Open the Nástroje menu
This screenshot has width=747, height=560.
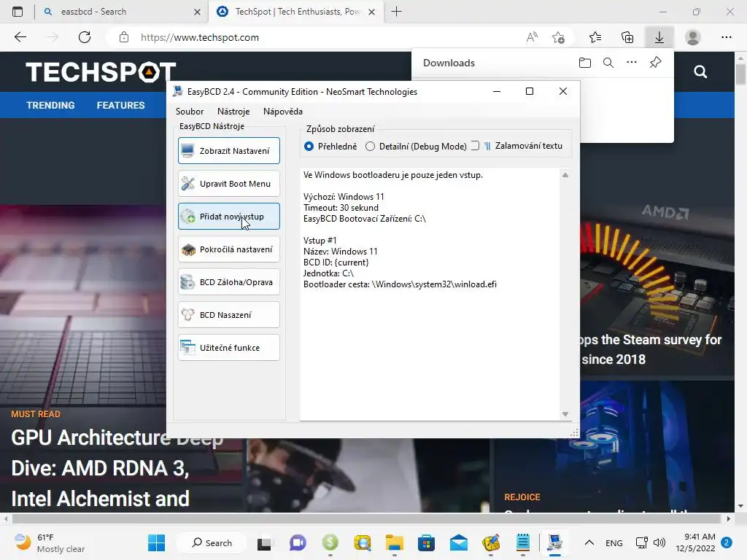[233, 112]
